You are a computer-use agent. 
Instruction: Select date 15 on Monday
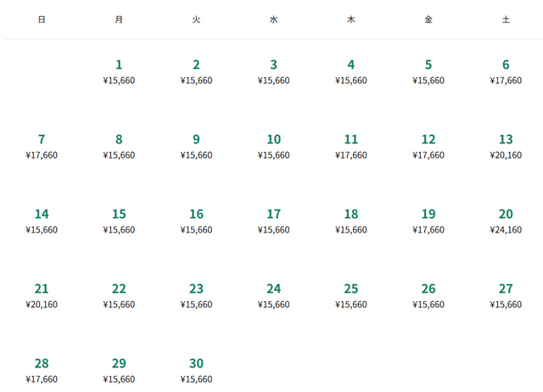tap(119, 221)
